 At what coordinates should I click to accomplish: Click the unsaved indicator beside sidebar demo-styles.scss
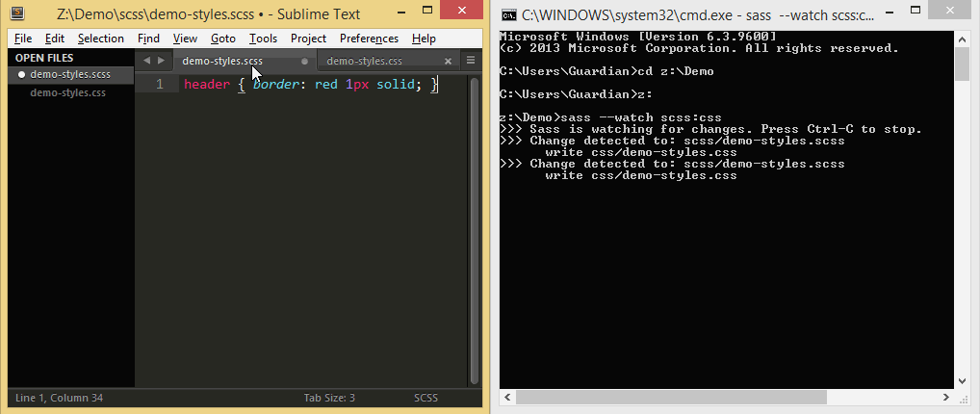[x=21, y=74]
